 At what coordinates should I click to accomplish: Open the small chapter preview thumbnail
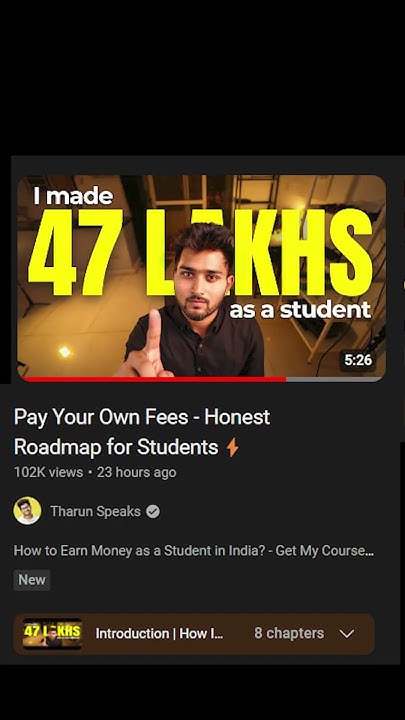click(53, 634)
